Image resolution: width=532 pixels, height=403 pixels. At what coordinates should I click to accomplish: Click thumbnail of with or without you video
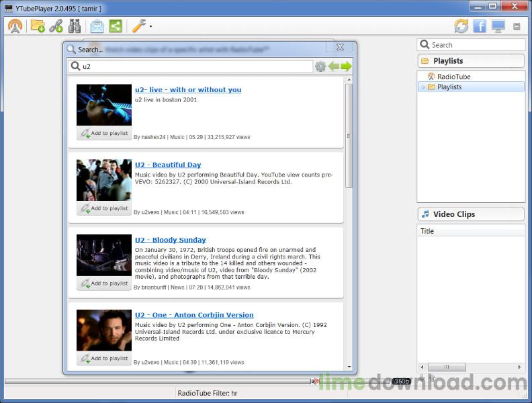pyautogui.click(x=104, y=105)
